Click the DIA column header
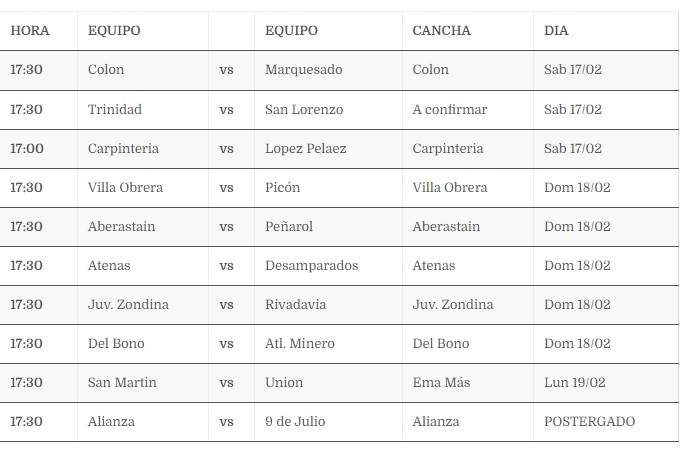 [x=556, y=31]
